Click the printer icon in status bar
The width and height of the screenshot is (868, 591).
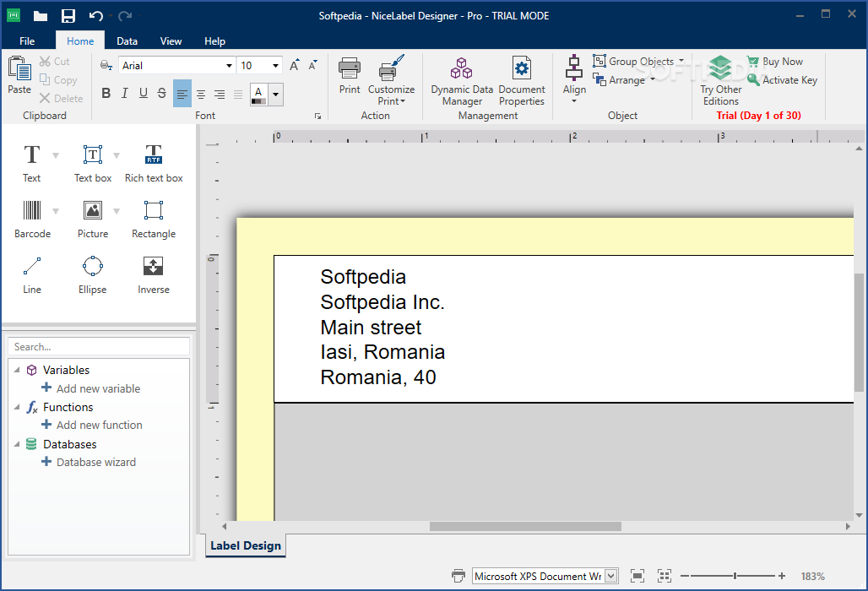458,576
